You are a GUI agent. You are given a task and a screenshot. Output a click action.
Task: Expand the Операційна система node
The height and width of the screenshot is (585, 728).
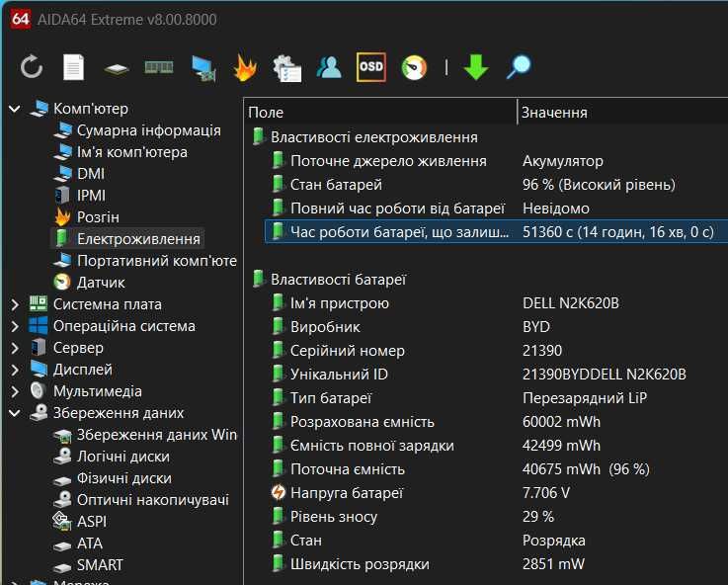coord(15,326)
